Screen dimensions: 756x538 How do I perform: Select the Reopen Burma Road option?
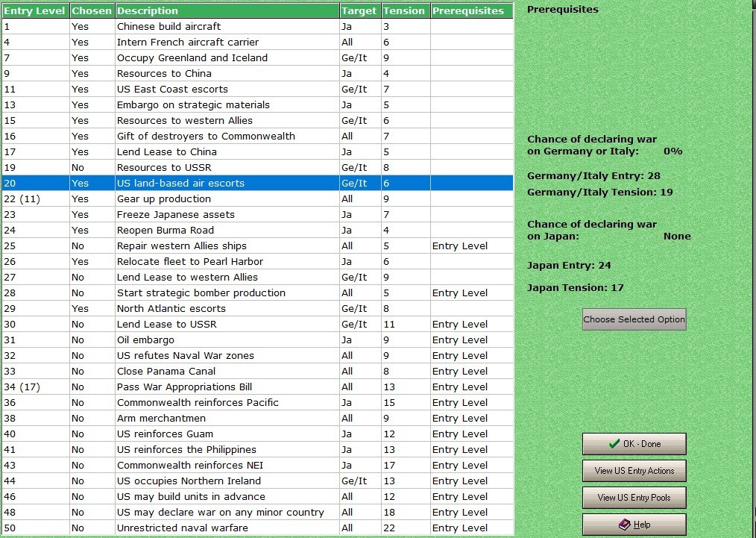click(257, 231)
